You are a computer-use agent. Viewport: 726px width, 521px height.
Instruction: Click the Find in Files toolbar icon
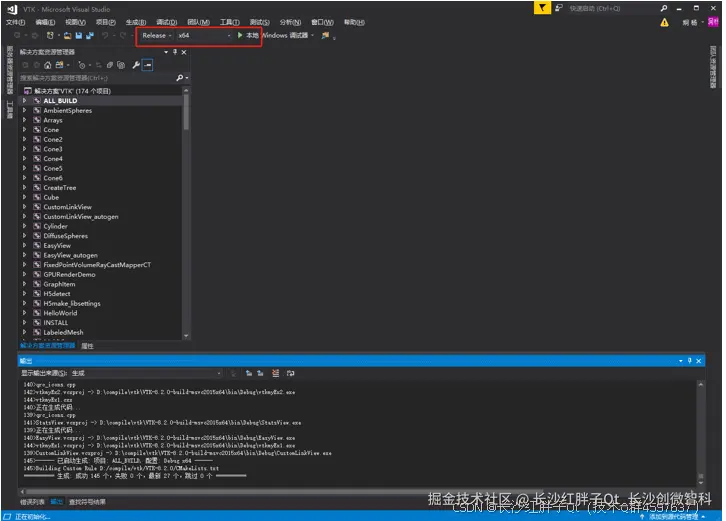(325, 35)
